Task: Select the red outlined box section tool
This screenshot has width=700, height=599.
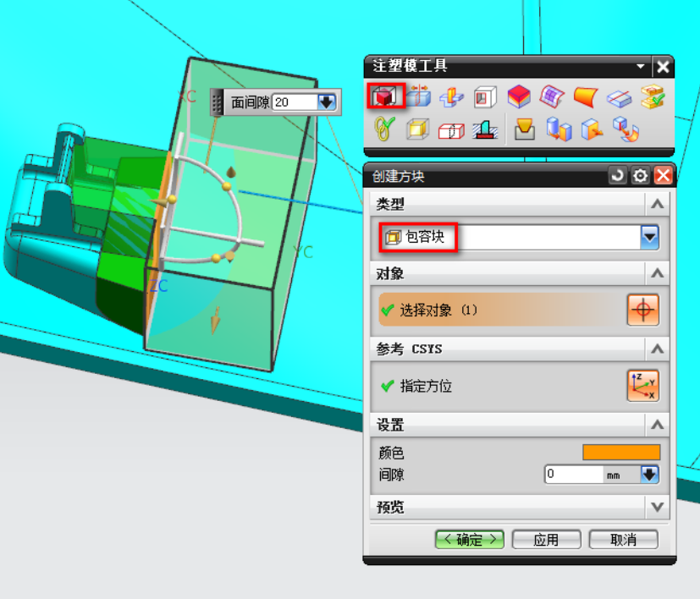Action: tap(451, 131)
